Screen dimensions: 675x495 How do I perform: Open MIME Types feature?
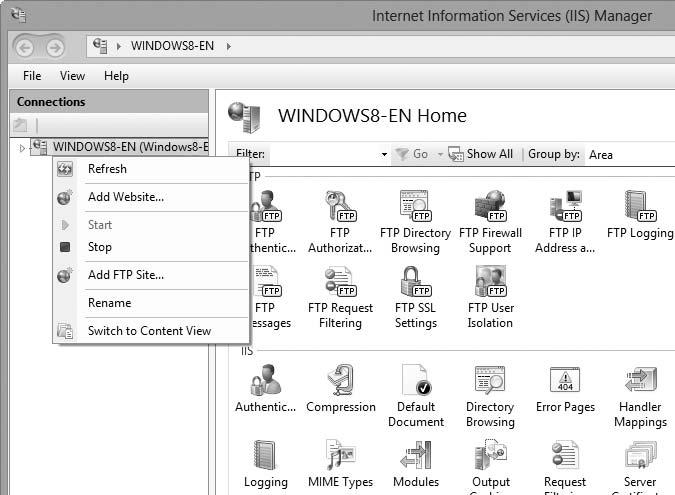[x=341, y=464]
